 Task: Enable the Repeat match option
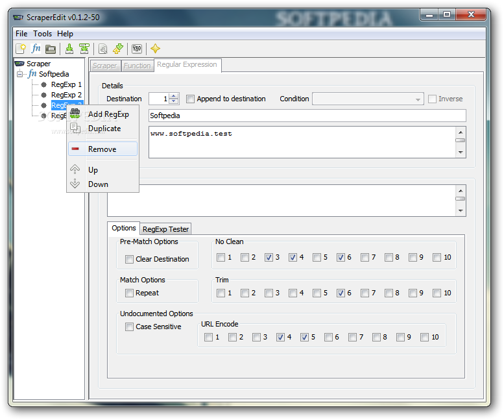[129, 293]
